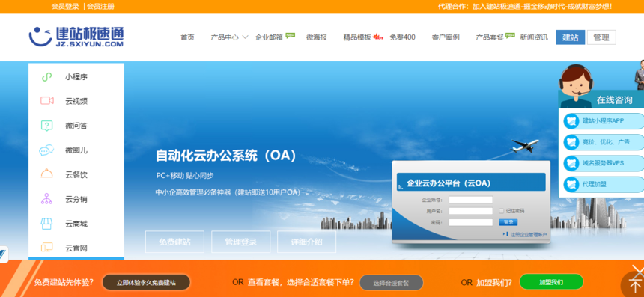The height and width of the screenshot is (297, 644).
Task: Open the 微问答 question bubble icon
Action: pos(47,126)
